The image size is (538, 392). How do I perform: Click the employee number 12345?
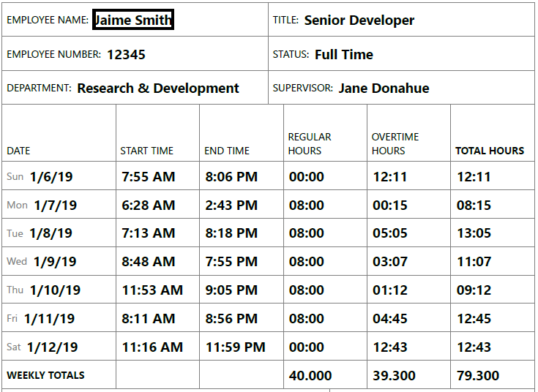pyautogui.click(x=126, y=55)
